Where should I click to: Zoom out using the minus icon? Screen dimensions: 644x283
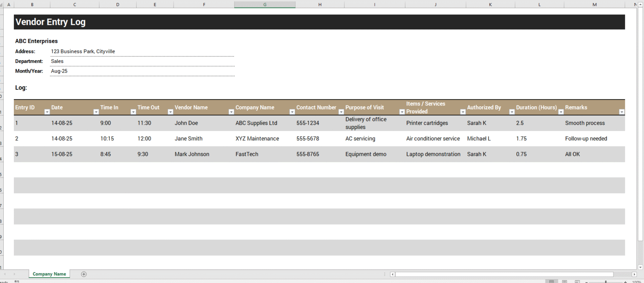coord(586,281)
